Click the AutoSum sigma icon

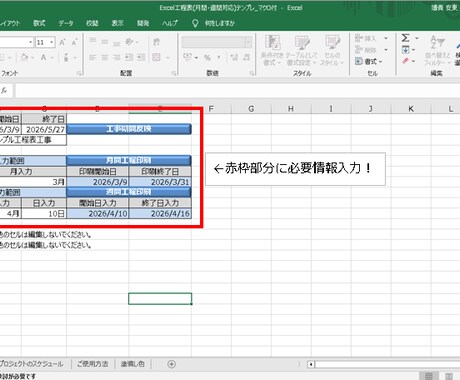(405, 38)
